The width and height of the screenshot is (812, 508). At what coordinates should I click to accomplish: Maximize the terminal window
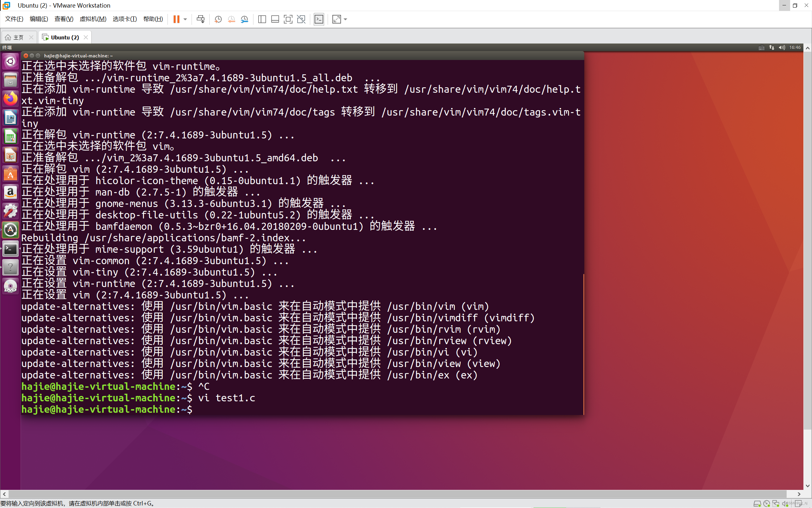pyautogui.click(x=38, y=56)
